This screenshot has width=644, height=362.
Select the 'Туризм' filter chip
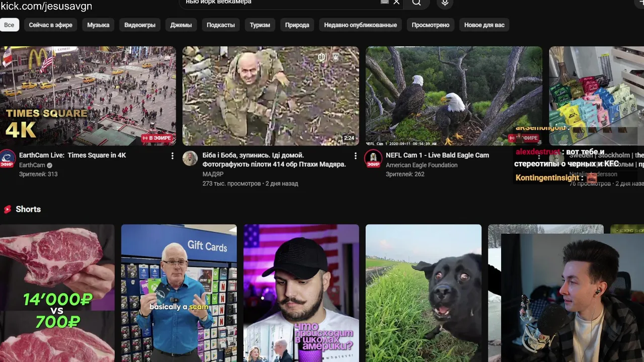click(260, 25)
